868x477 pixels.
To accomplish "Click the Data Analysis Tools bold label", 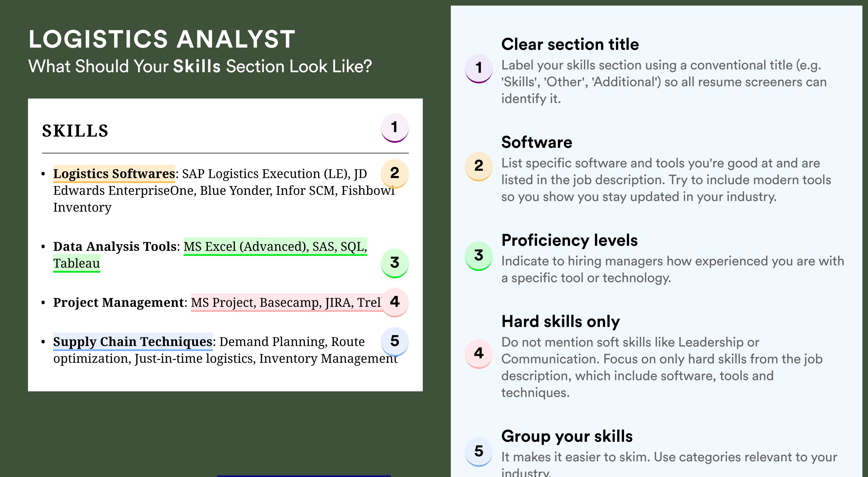I will [115, 247].
